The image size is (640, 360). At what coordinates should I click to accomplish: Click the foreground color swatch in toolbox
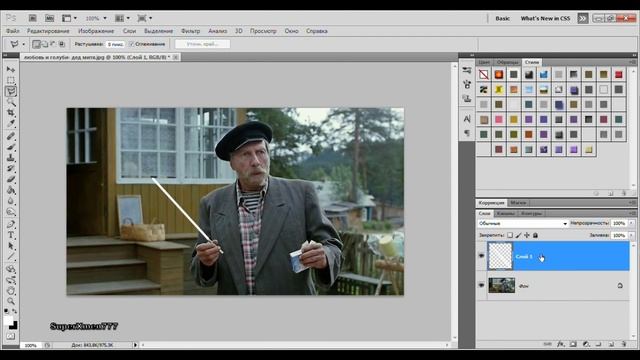tap(8, 321)
